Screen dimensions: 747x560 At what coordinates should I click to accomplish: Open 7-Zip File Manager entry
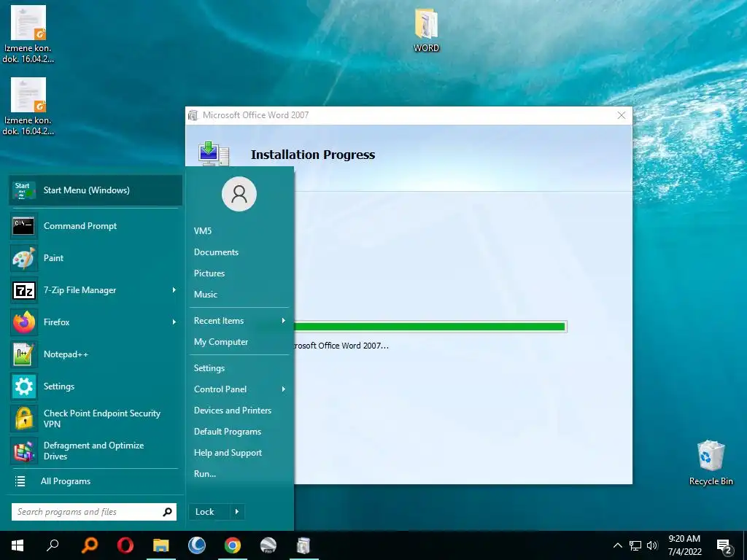[96, 290]
